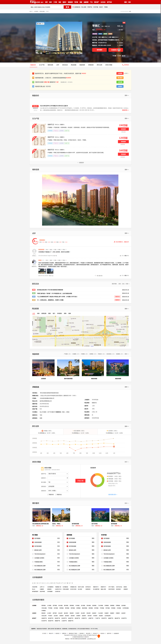The image size is (161, 644).
Task: Click the green 立即抢购 button
Action: (120, 82)
